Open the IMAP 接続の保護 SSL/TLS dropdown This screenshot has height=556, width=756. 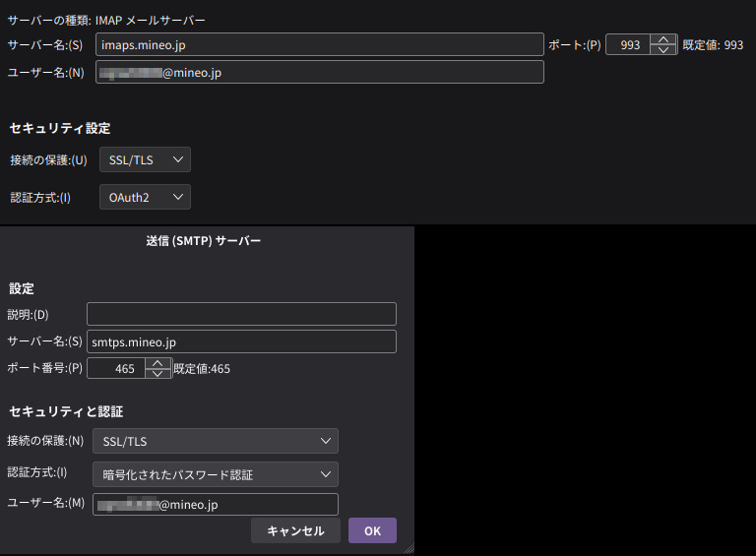145,159
